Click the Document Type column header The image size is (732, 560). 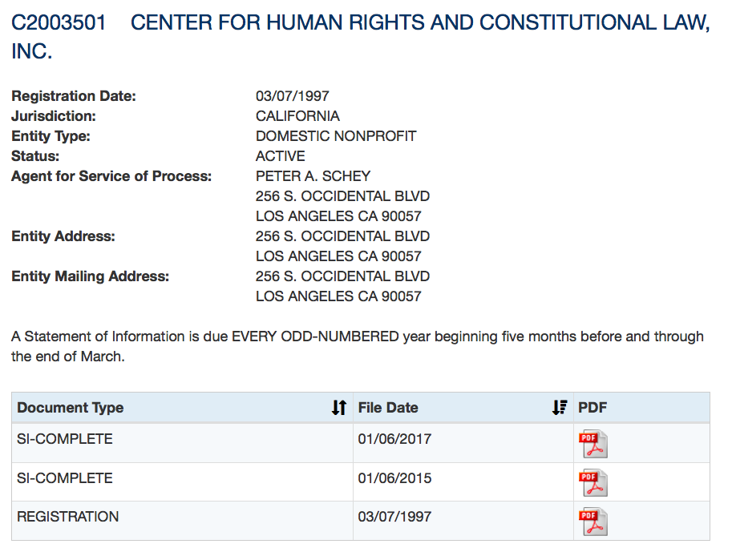71,408
